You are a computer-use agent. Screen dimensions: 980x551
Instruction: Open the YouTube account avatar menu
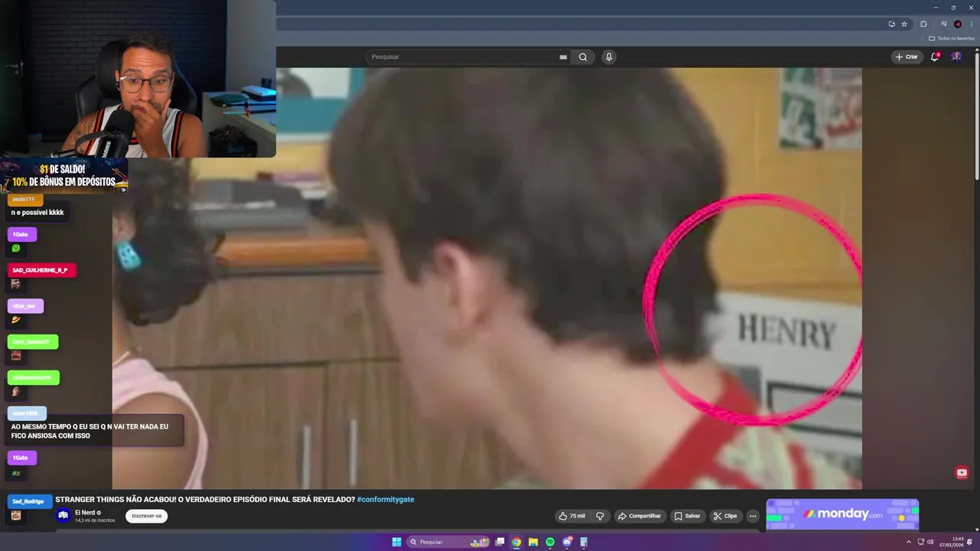point(956,57)
